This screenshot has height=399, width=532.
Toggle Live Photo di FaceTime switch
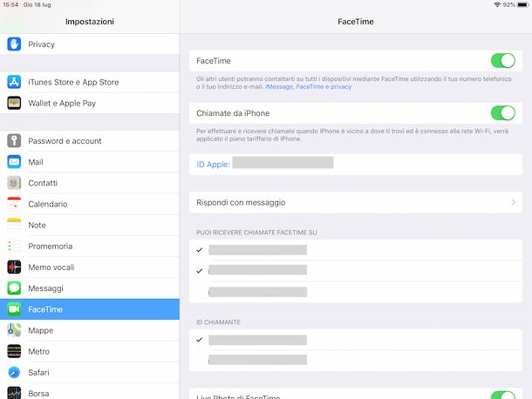[x=503, y=395]
